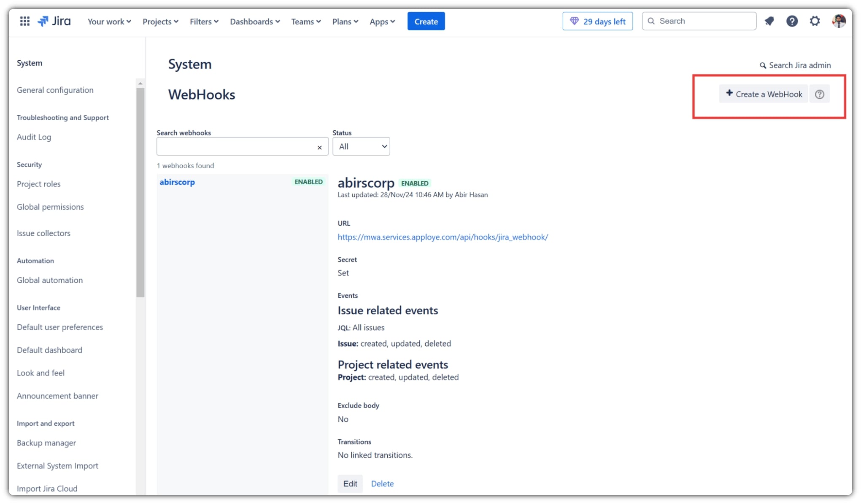Open the jira_webhook URL link
The image size is (861, 504).
click(x=443, y=237)
